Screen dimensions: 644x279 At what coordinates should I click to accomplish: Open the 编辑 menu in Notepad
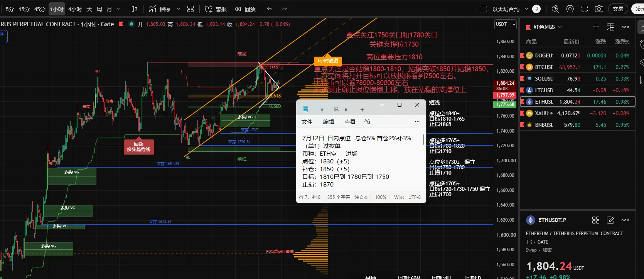click(329, 121)
